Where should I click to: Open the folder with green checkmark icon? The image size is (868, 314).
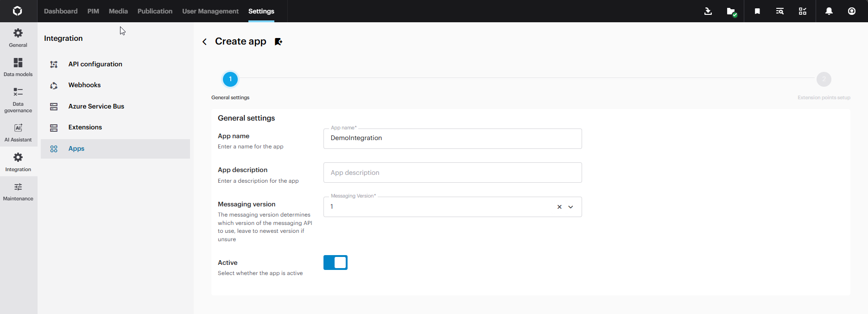(731, 11)
